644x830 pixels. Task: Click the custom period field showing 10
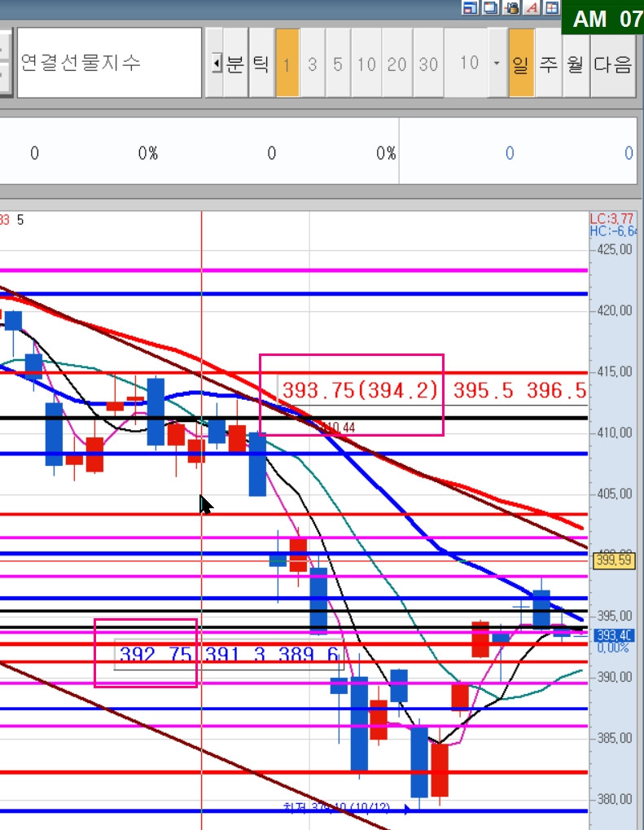click(467, 63)
